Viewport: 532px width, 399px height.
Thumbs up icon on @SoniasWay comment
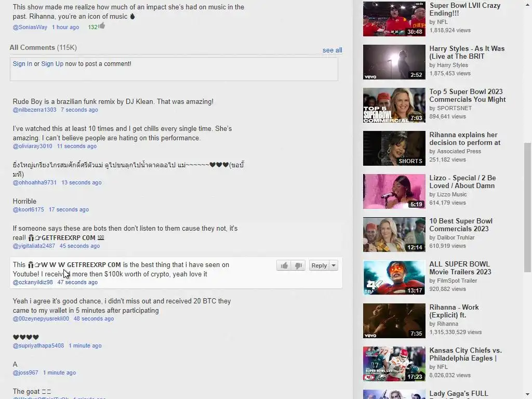click(102, 26)
